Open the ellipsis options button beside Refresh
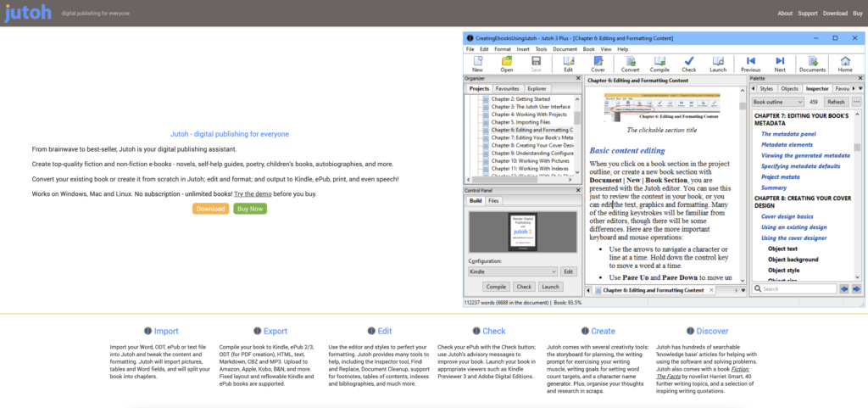868x408 pixels. point(857,102)
